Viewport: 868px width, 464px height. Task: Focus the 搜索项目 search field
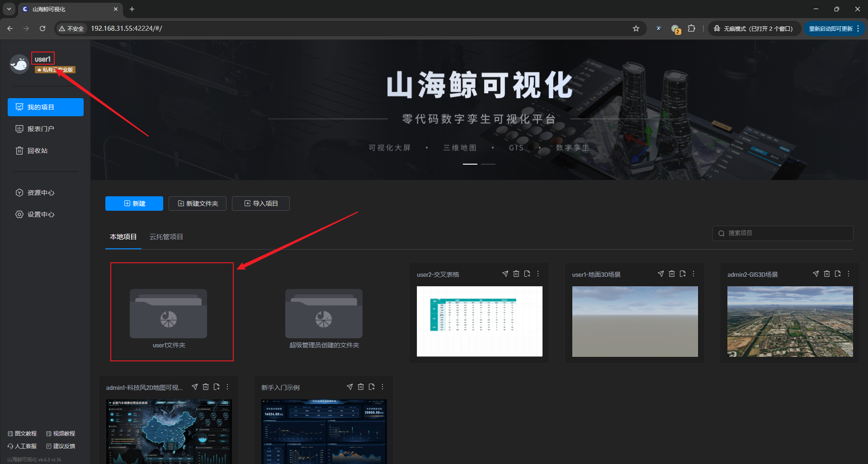783,233
